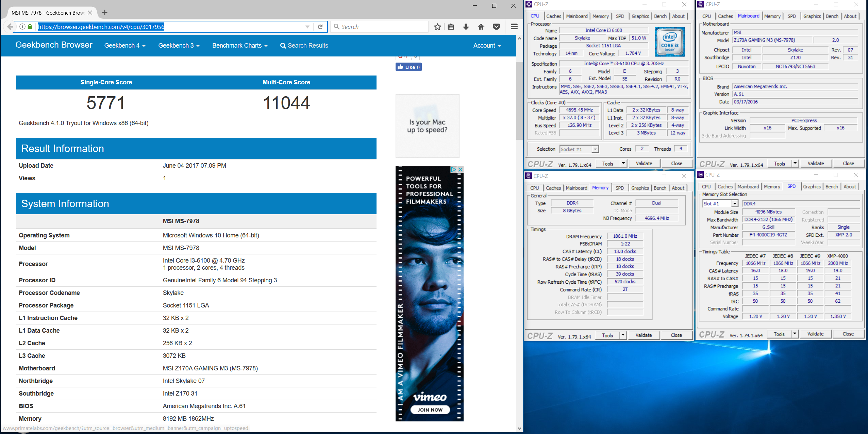Open About tab in Mainboard window
Screen dimensions: 868x434
(x=850, y=16)
